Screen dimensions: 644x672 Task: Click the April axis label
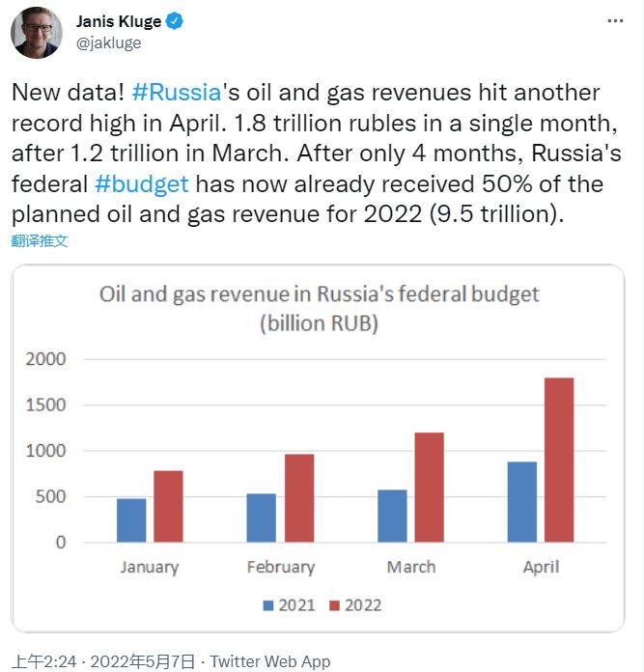(x=541, y=567)
